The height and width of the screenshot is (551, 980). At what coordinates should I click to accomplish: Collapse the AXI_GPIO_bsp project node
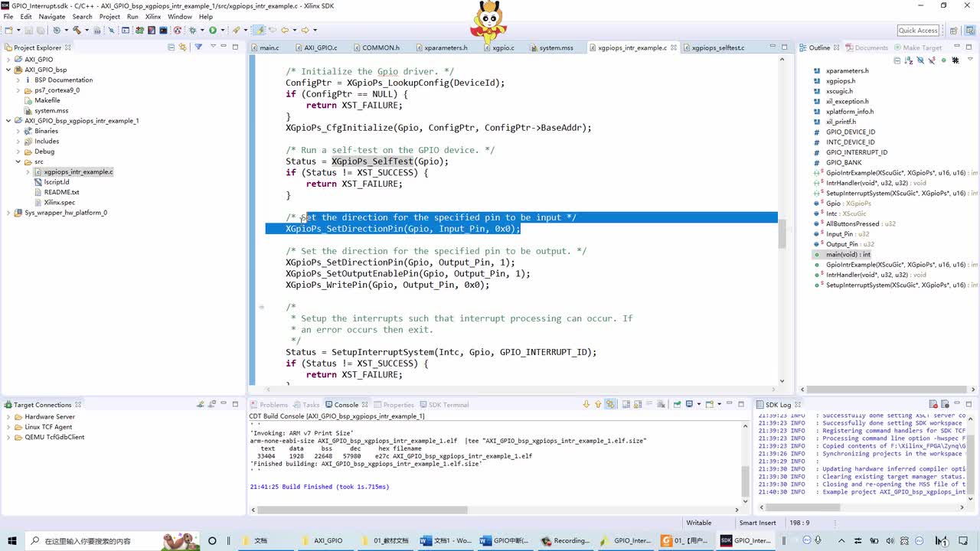click(8, 70)
